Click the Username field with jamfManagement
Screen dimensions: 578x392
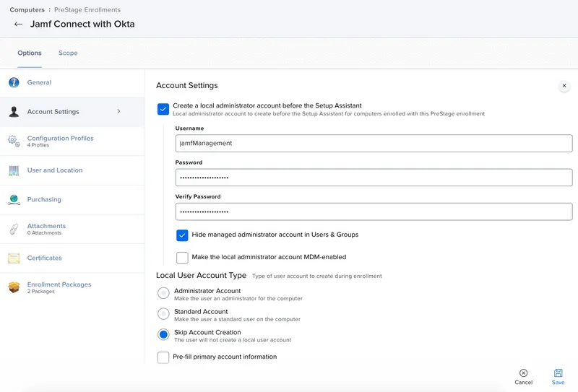(x=374, y=144)
